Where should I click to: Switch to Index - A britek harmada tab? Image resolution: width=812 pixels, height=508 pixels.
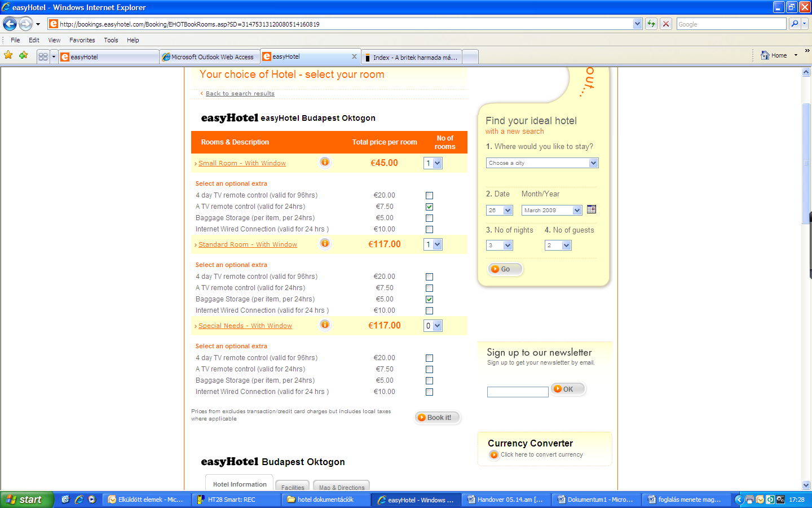click(x=411, y=57)
